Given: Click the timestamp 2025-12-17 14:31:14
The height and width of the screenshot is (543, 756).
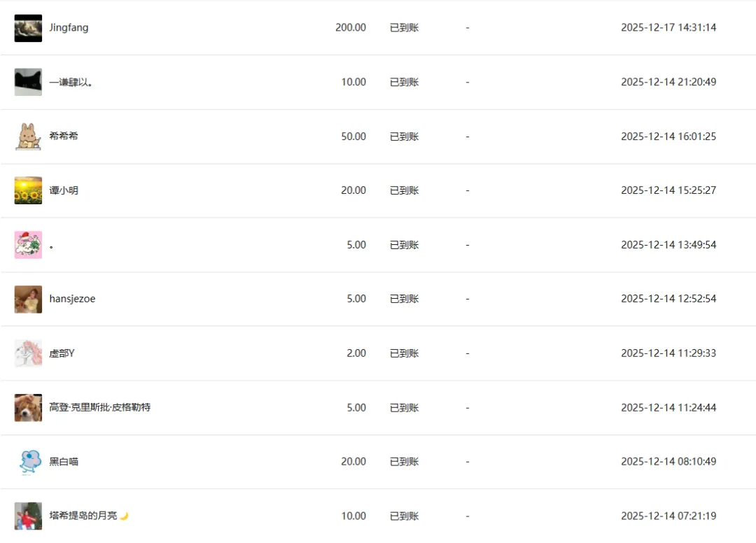Looking at the screenshot, I should 668,27.
